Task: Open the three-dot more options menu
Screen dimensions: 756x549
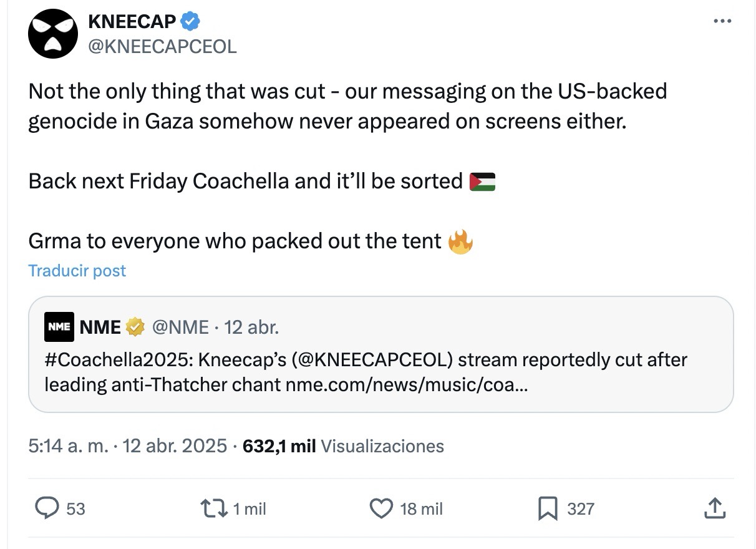Action: [722, 21]
